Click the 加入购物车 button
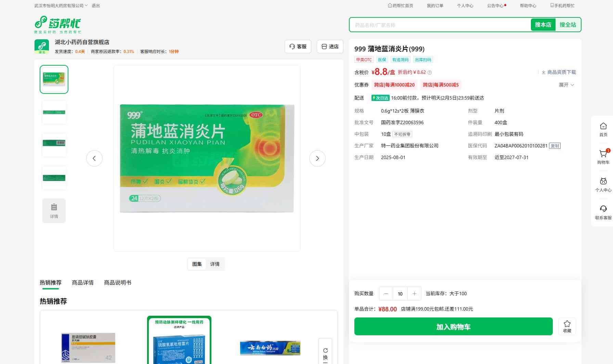 coord(453,327)
